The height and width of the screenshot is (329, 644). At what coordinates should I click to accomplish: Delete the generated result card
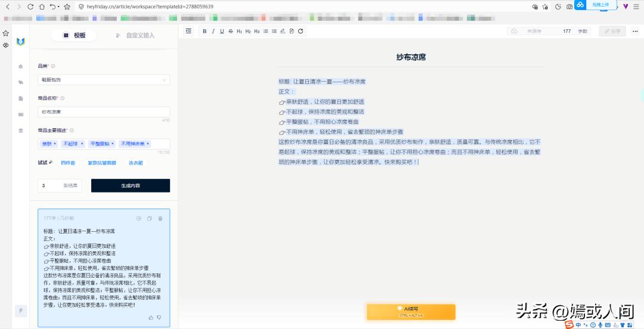click(160, 219)
